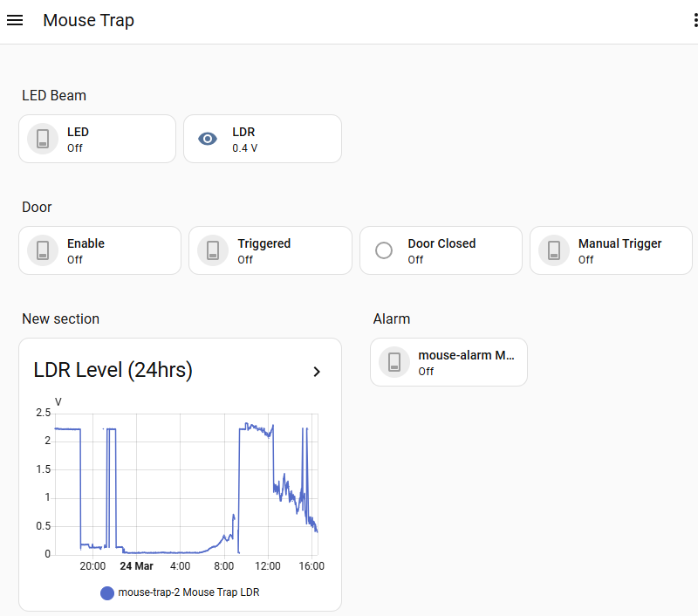Expand LDR Level chart with chevron arrow
The height and width of the screenshot is (616, 698).
tap(317, 372)
